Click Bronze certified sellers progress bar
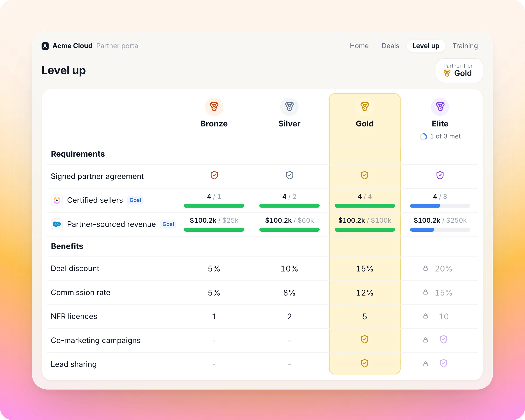Viewport: 525px width, 420px height. point(214,206)
